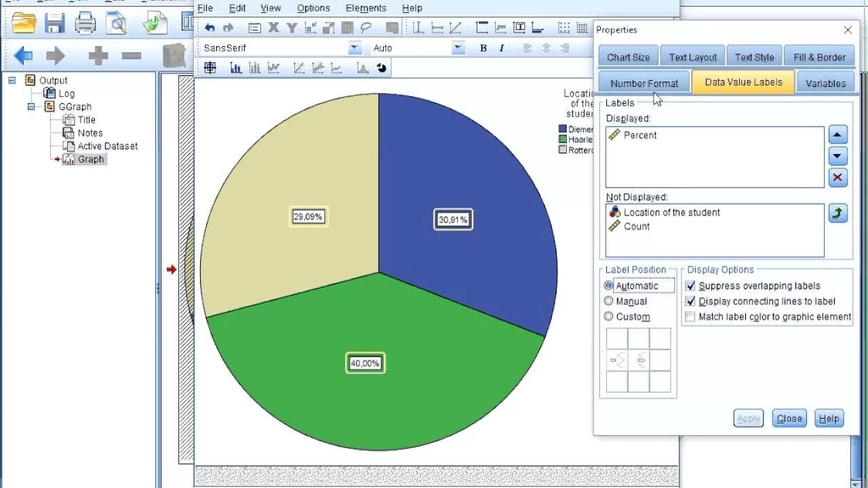The image size is (868, 488).
Task: Open file folder icon in Output window
Action: 24,23
